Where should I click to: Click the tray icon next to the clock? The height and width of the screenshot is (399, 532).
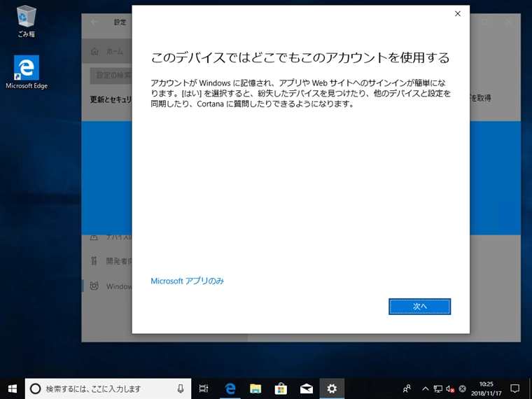[462, 388]
